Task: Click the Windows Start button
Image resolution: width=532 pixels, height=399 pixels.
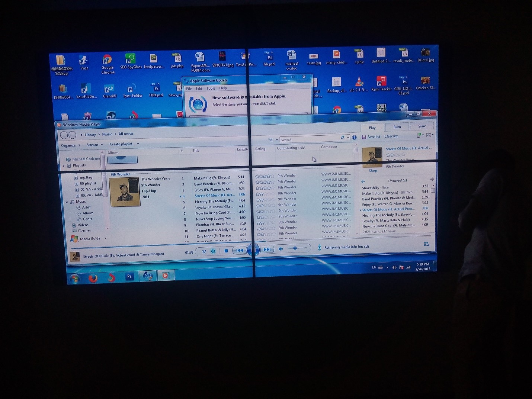Action: click(x=74, y=278)
